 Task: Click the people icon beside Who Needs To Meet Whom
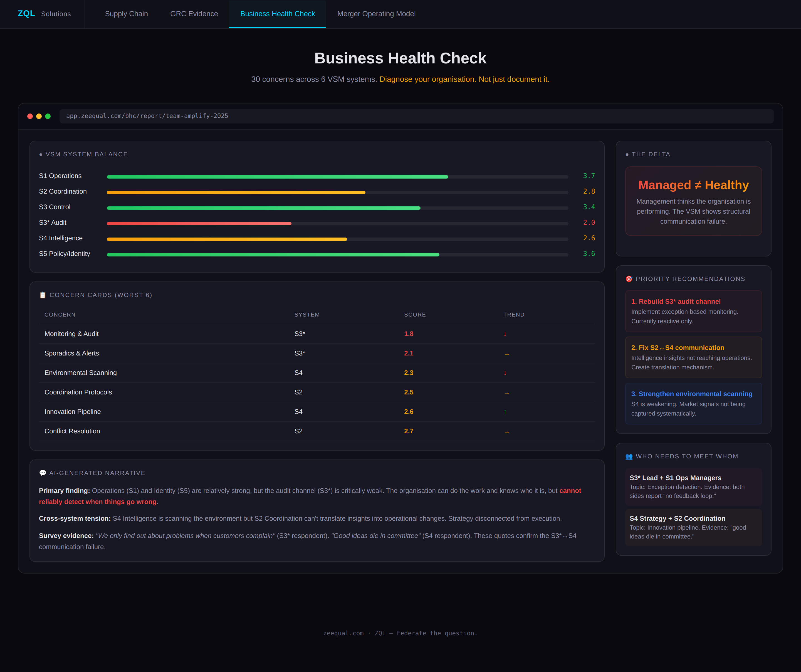[629, 456]
